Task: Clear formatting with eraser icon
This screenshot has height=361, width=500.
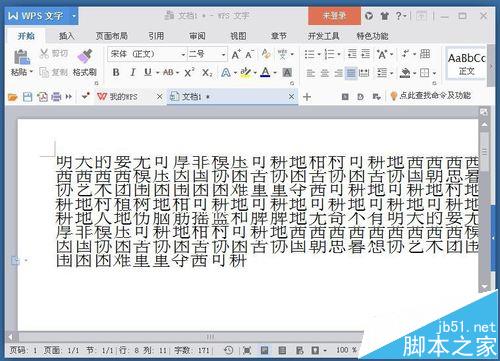Action: point(266,54)
